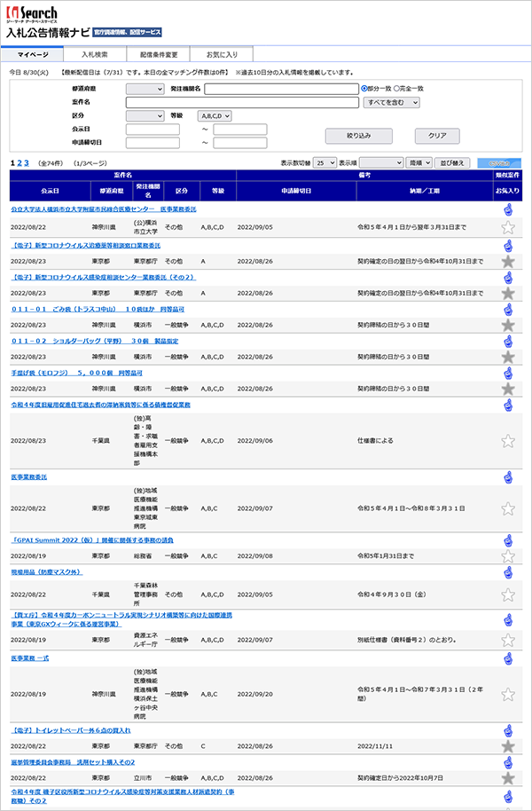Click the 絞り込み button
532x811 pixels.
pos(358,136)
